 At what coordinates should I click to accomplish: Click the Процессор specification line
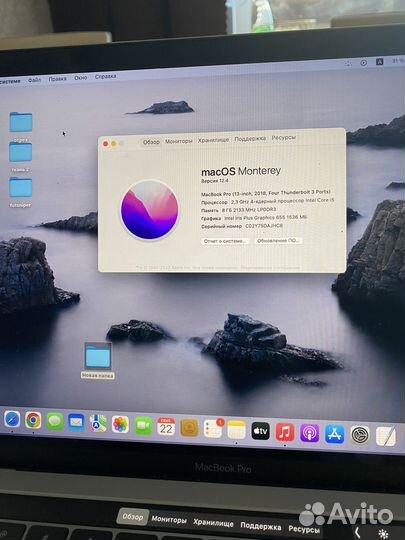point(268,201)
